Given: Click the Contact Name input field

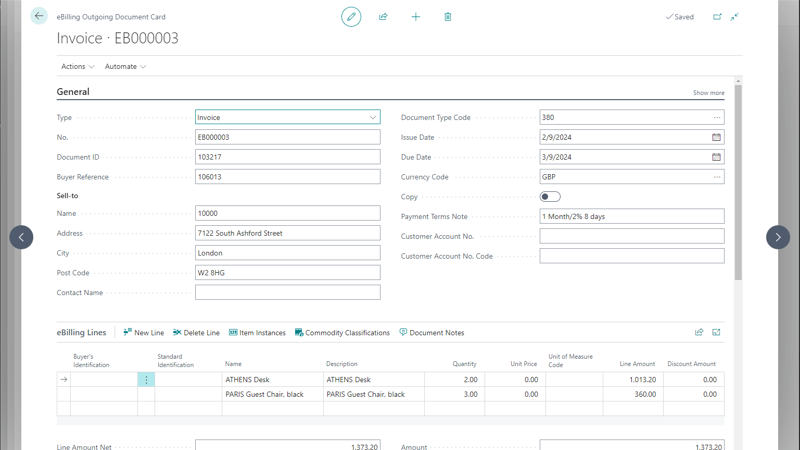Looking at the screenshot, I should (287, 293).
